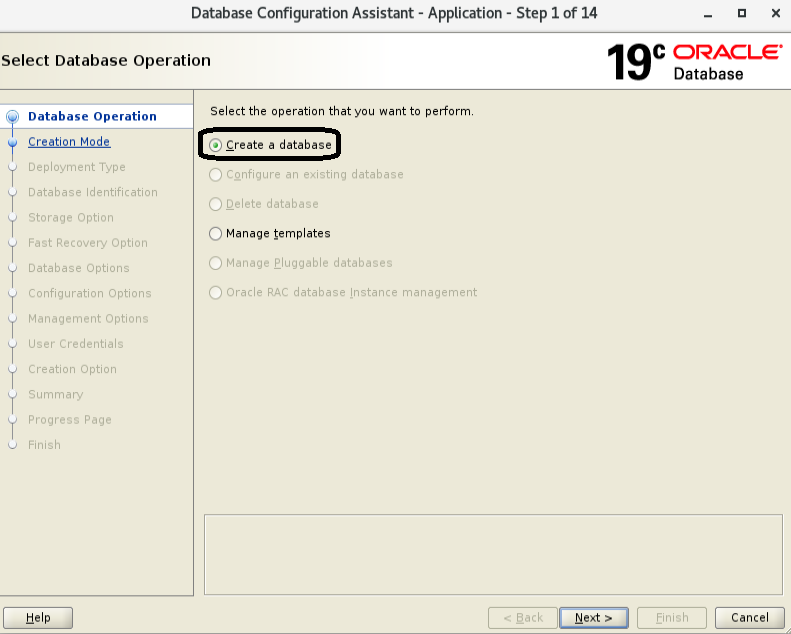
Task: Choose the Manage templates radio button
Action: click(x=215, y=234)
